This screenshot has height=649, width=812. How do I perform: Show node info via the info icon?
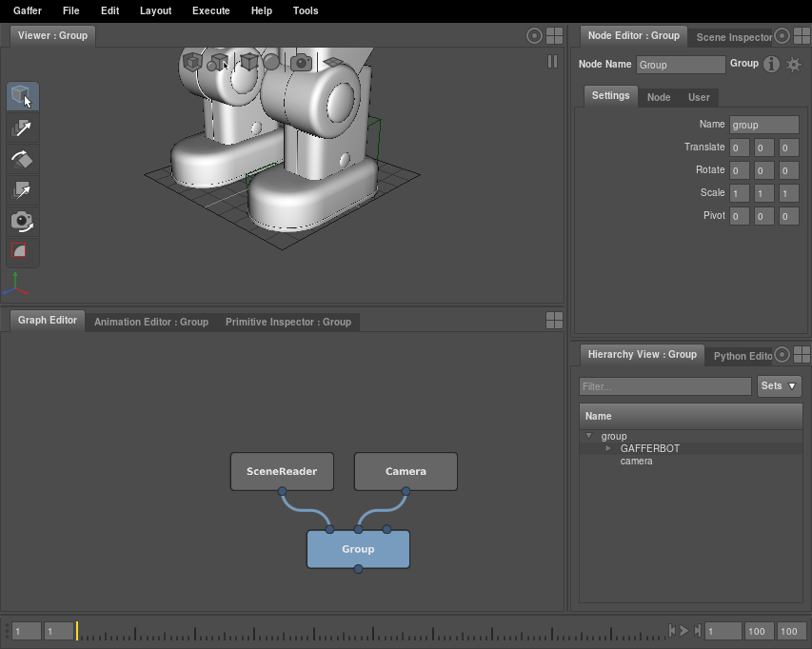pyautogui.click(x=771, y=64)
